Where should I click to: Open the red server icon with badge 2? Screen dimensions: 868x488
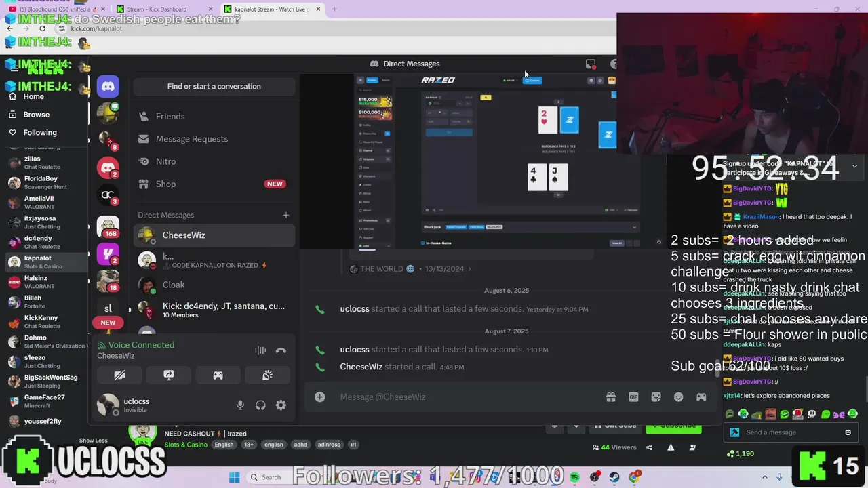[x=108, y=167]
